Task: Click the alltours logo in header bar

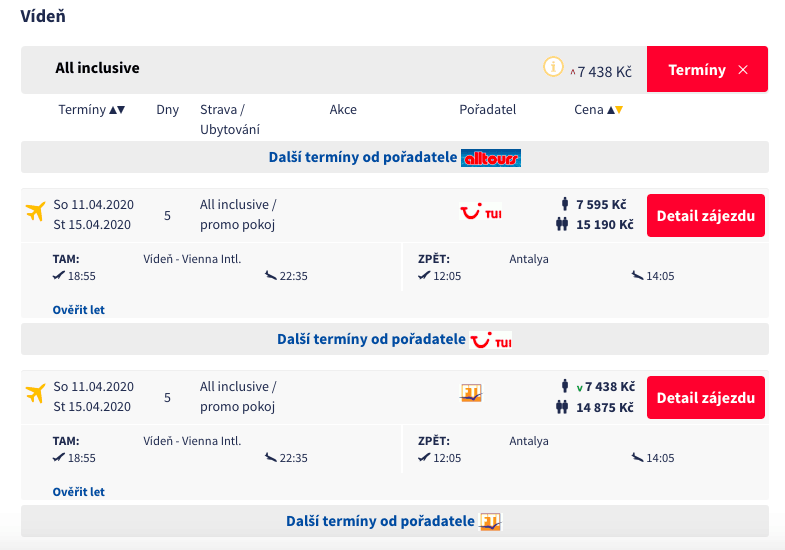Action: point(491,158)
